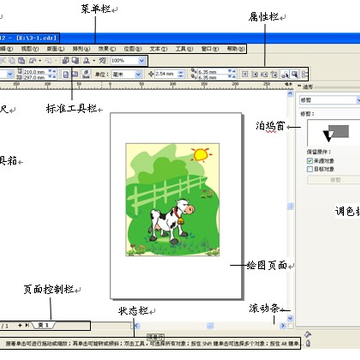Click the page height 297.0 mm field
The width and height of the screenshot is (360, 360).
pos(35,77)
